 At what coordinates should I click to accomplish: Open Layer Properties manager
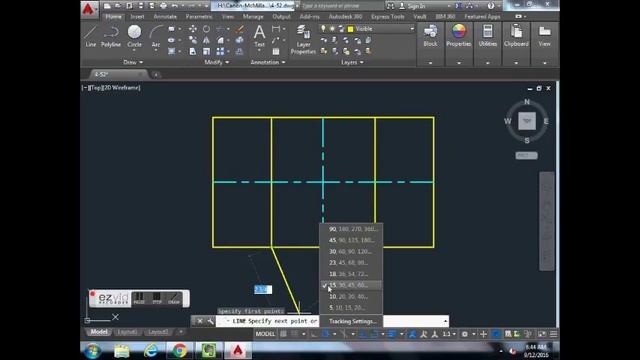[x=303, y=40]
